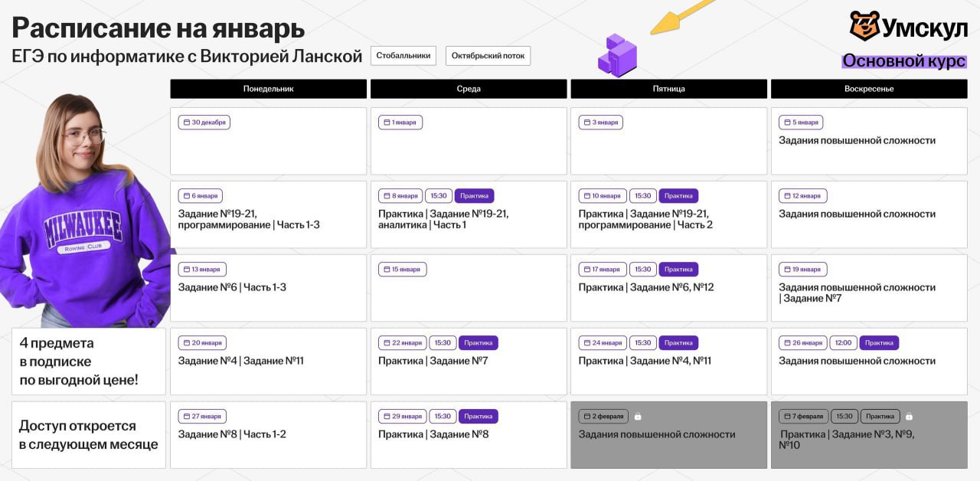Click the Практика badge on 8 января
This screenshot has height=481, width=980.
pos(474,196)
